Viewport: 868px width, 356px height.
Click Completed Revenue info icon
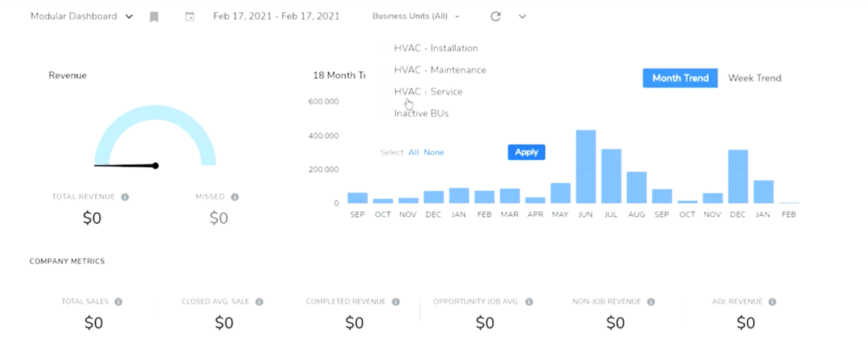tap(396, 302)
